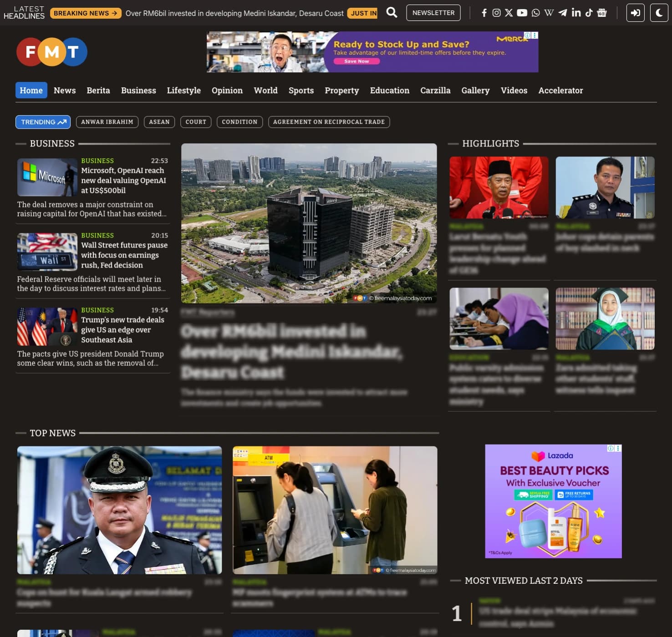
Task: Open FMT's Facebook page icon
Action: click(x=484, y=13)
